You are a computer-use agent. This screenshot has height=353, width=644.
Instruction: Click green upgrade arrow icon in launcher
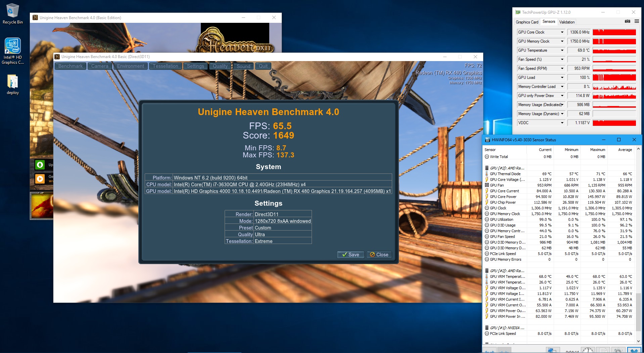pyautogui.click(x=40, y=165)
